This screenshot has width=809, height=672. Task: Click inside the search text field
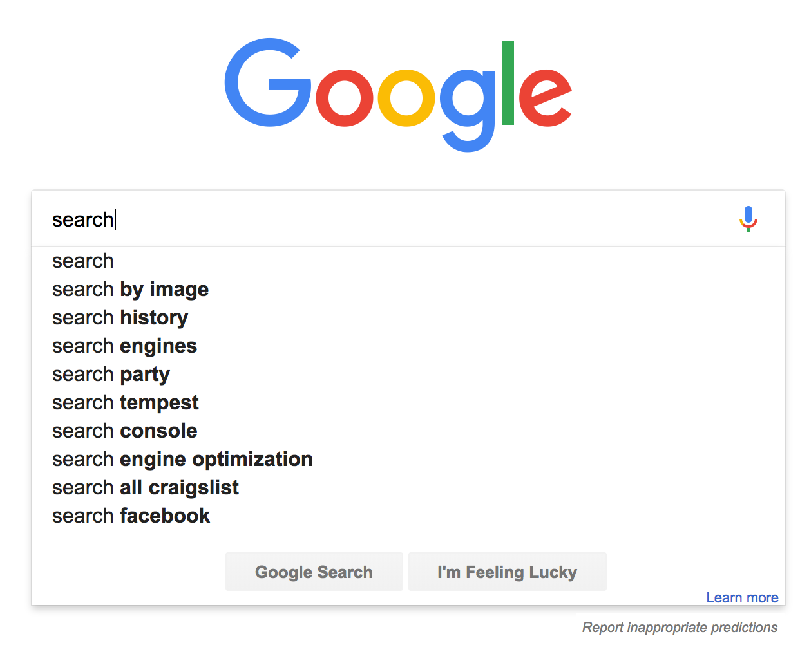pos(386,219)
